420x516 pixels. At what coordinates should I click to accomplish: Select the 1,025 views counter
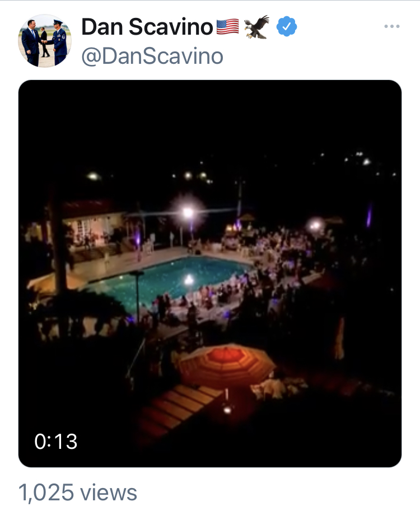[x=78, y=492]
